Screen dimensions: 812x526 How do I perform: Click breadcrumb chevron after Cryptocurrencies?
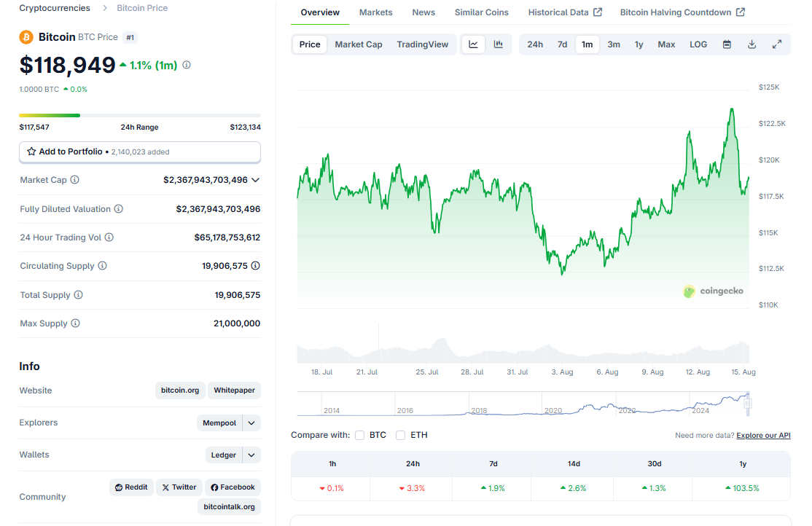[105, 8]
